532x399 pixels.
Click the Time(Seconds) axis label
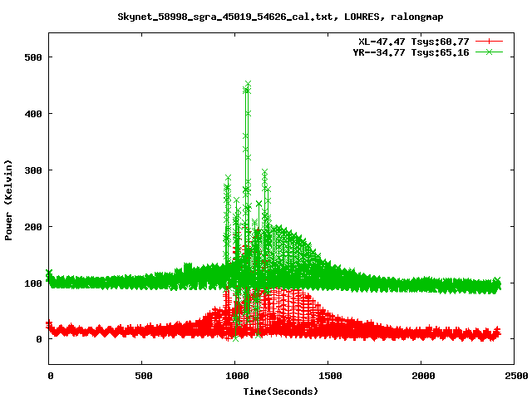click(x=281, y=392)
